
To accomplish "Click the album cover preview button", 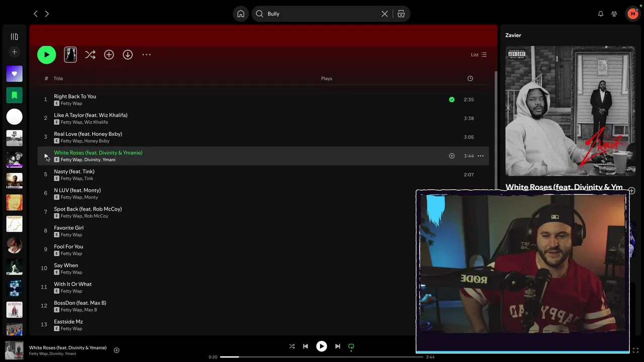I will coord(70,55).
